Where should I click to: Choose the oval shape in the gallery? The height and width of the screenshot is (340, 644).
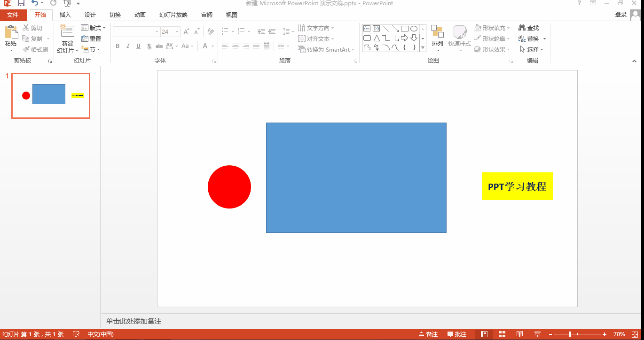(x=414, y=28)
